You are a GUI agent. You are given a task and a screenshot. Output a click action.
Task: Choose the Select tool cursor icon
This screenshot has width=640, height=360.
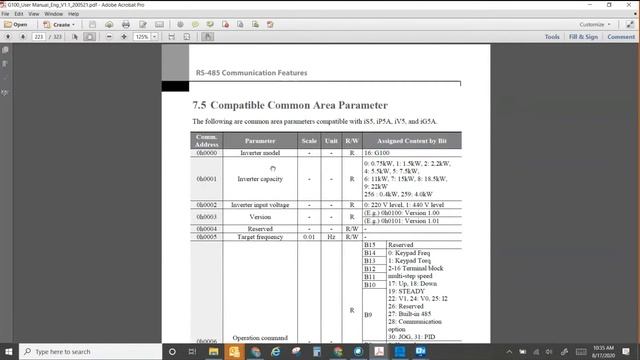pos(75,37)
